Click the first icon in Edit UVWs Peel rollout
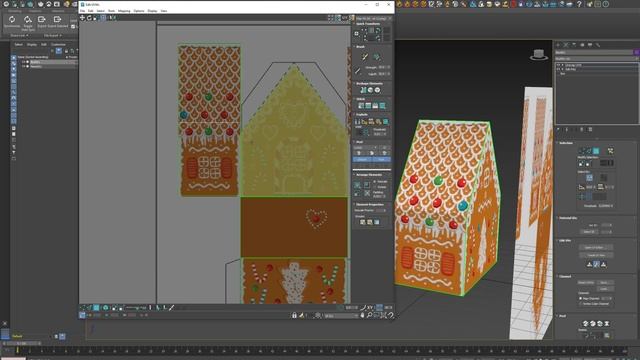640x360 pixels. 359,153
